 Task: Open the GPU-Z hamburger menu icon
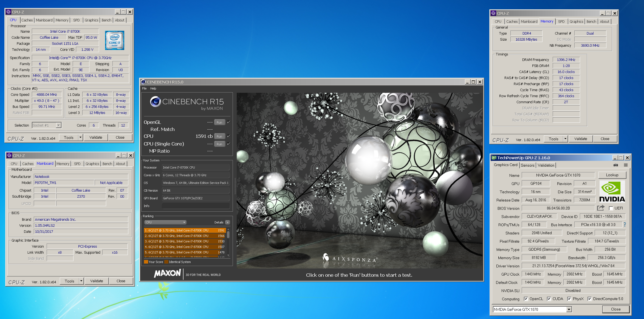[x=626, y=165]
